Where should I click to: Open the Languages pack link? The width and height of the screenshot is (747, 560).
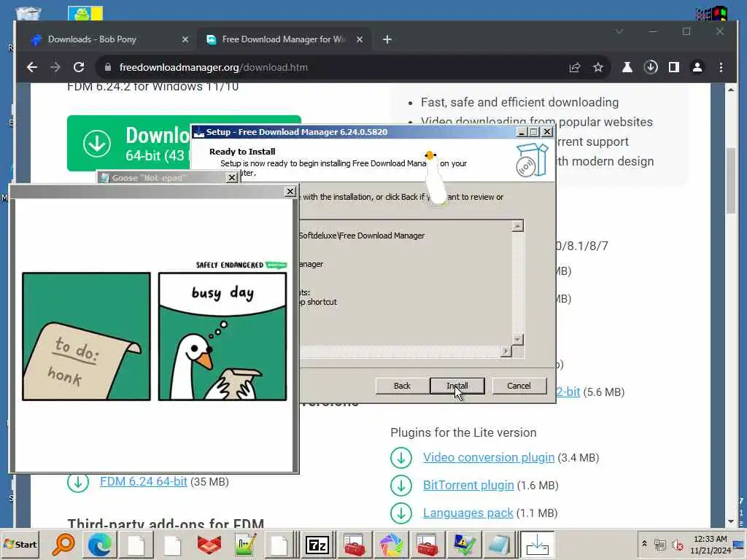[x=468, y=513]
